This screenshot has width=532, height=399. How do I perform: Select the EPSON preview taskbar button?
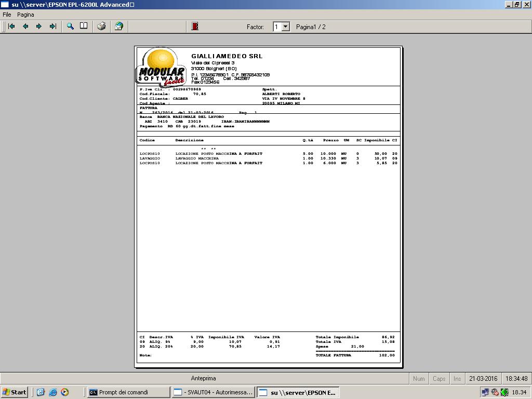tap(298, 392)
